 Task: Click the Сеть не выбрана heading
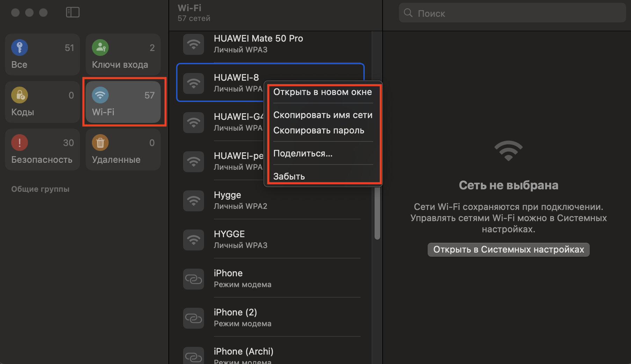tap(508, 185)
